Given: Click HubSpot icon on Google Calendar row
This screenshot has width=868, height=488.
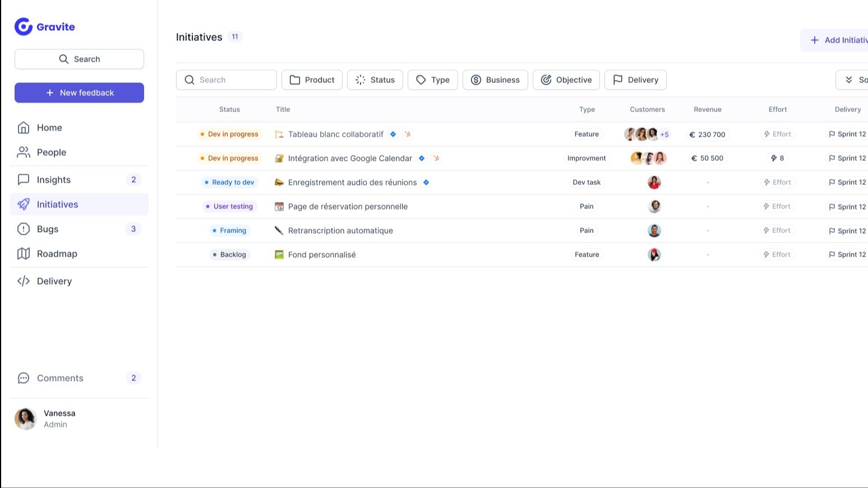Looking at the screenshot, I should (x=436, y=159).
